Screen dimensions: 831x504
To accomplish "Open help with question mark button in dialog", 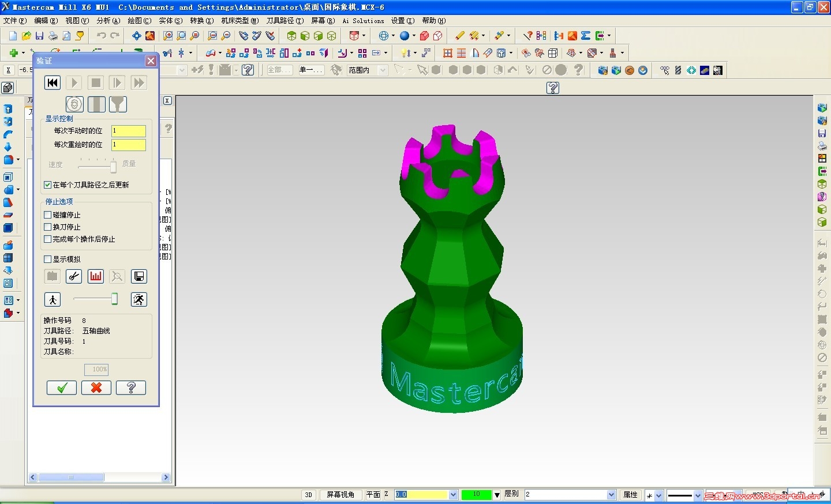I will point(131,388).
